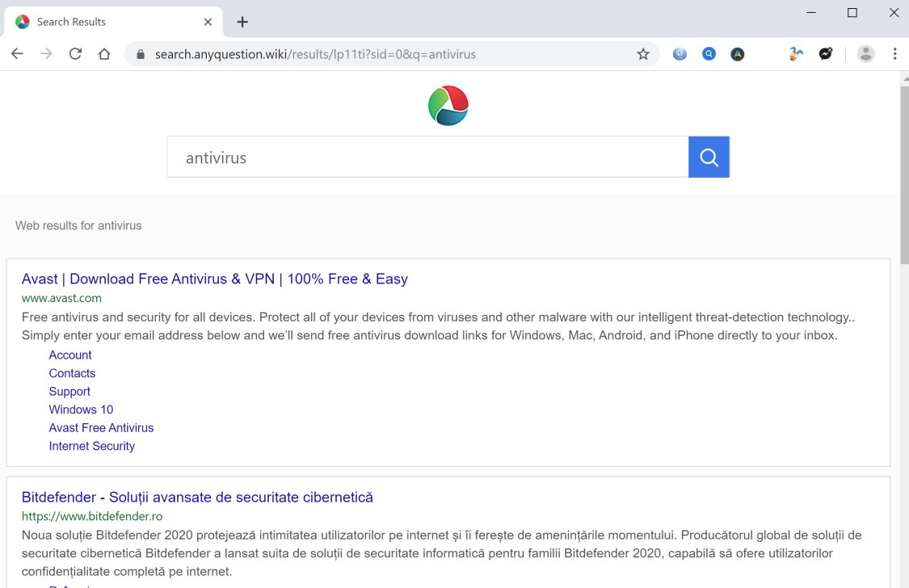Open the Avast Free Antivirus sitelink

(x=102, y=427)
